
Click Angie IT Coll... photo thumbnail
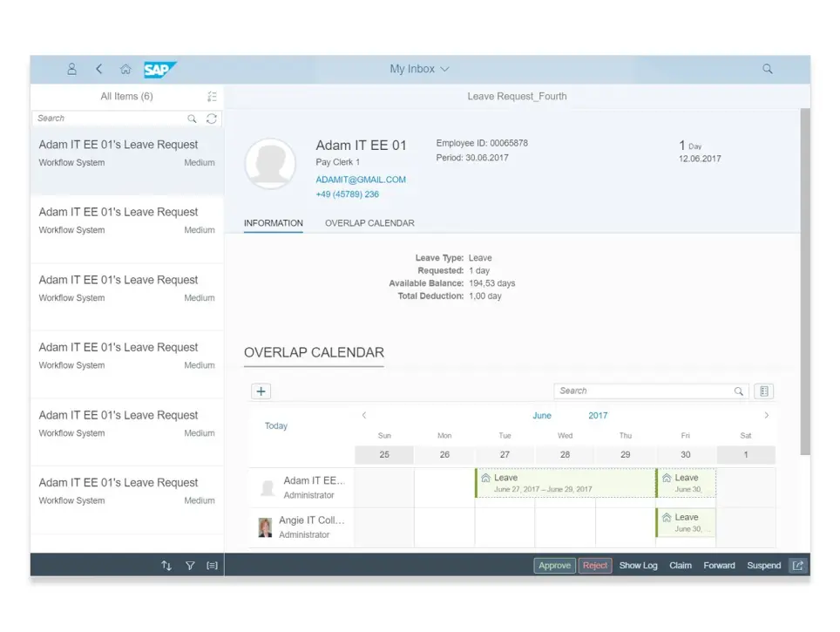pos(265,527)
